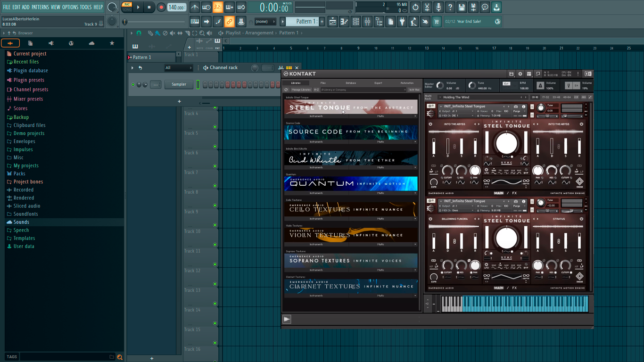
Task: Toggle PAT/SONG mode switch
Action: [x=127, y=7]
